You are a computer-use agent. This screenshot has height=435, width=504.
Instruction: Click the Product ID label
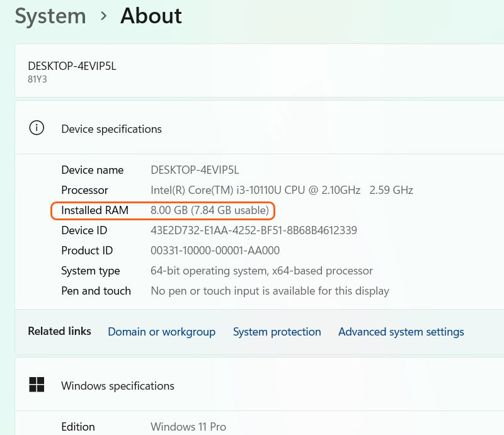(87, 251)
